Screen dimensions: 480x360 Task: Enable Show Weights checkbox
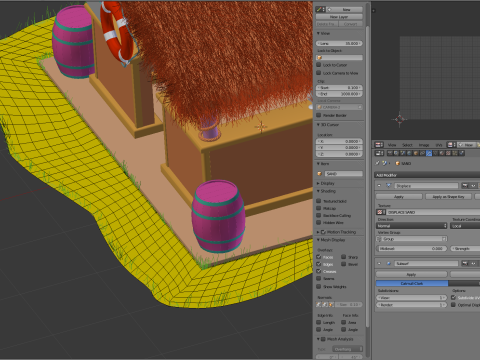318,286
